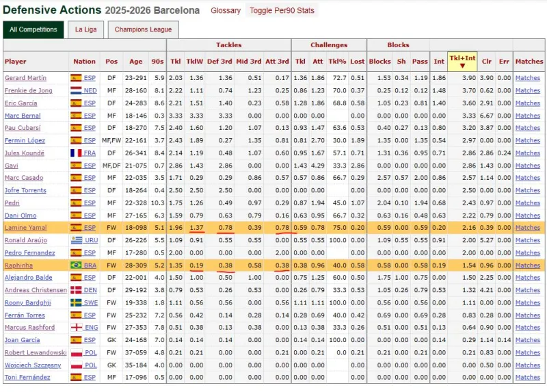Screen dimensions: 547x392
Task: Click the Uruguay flag in Ronald Araújo's row
Action: tap(76, 241)
